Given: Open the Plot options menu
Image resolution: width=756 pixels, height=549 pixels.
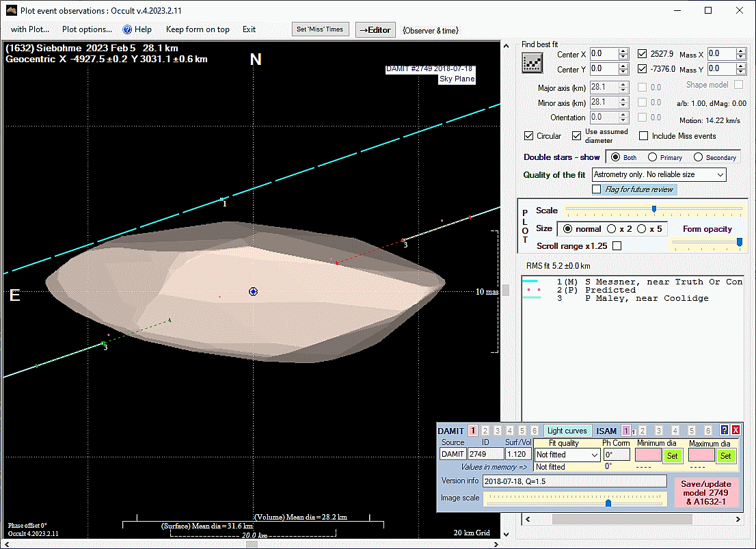Looking at the screenshot, I should [x=87, y=29].
